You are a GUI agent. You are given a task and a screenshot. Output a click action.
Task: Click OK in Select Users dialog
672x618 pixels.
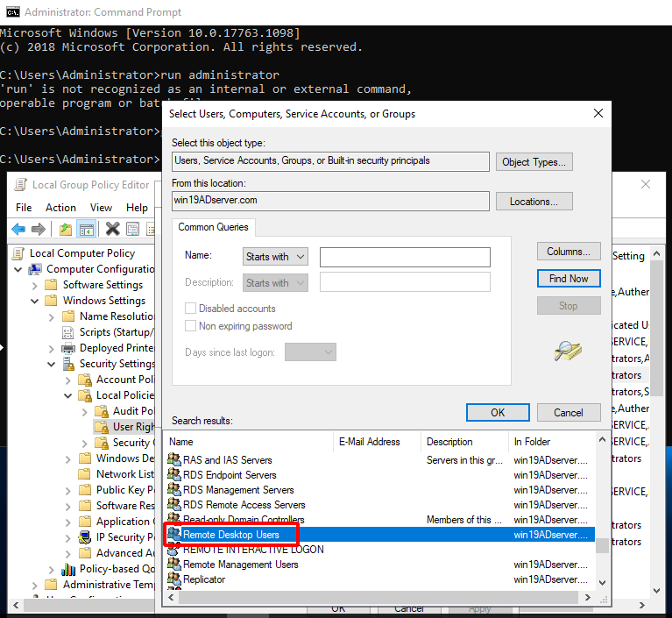(498, 412)
